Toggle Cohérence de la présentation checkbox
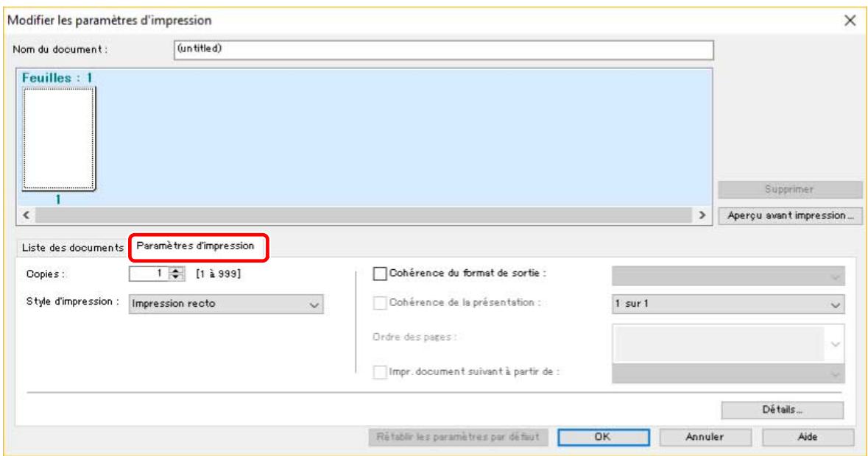The height and width of the screenshot is (456, 868). pos(380,303)
